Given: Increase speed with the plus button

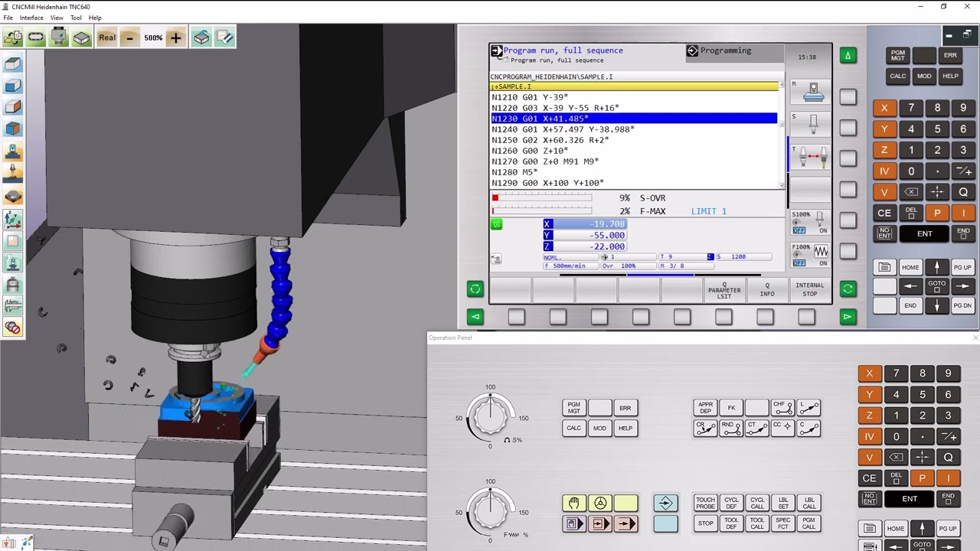Looking at the screenshot, I should [175, 37].
